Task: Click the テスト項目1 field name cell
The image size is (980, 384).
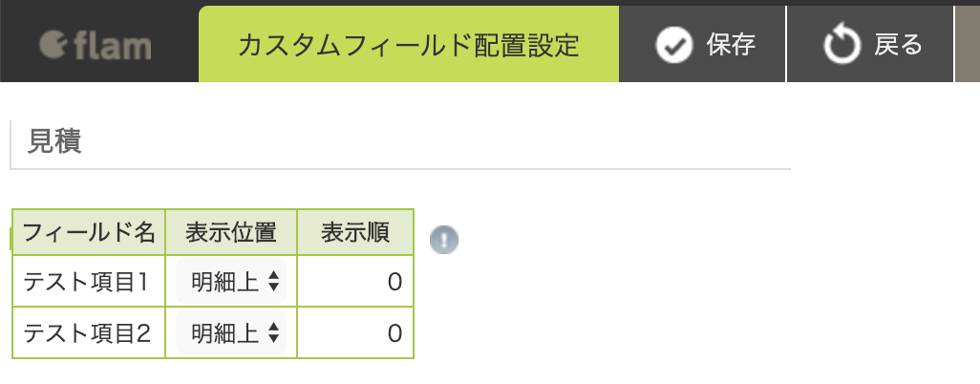Action: (89, 282)
